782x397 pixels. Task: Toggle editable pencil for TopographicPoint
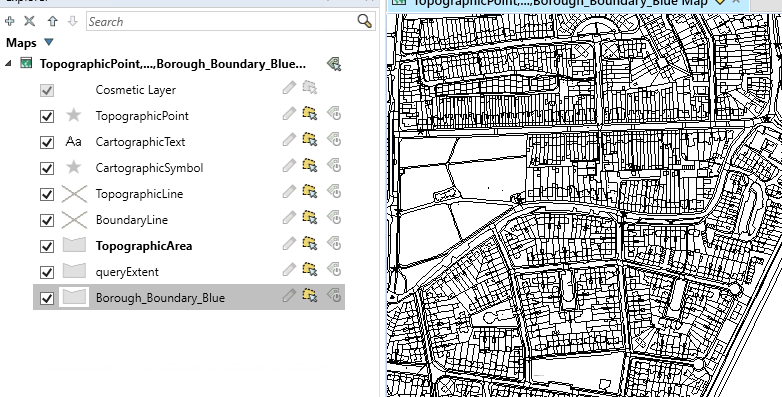point(289,114)
